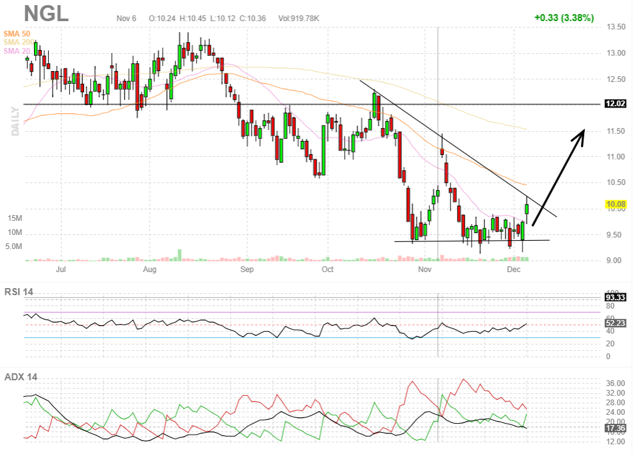Click the RSI 93.33 value tag
Screen dimensions: 640x452
point(615,297)
